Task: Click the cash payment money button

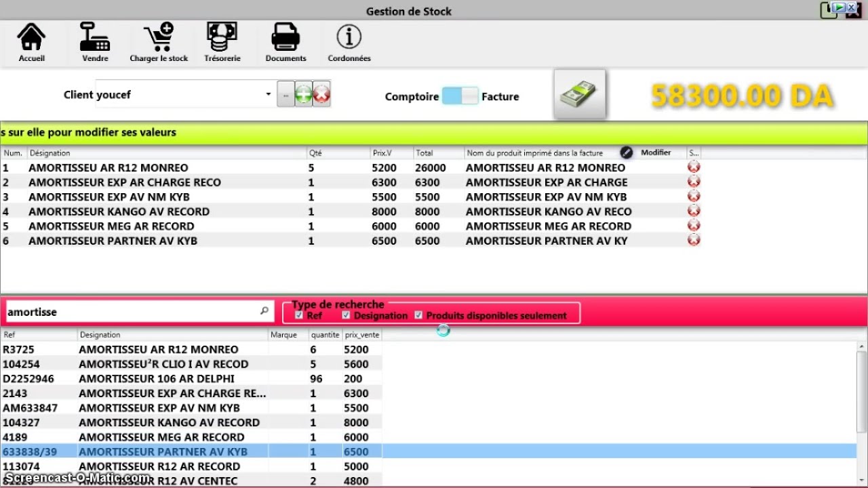Action: pos(580,94)
